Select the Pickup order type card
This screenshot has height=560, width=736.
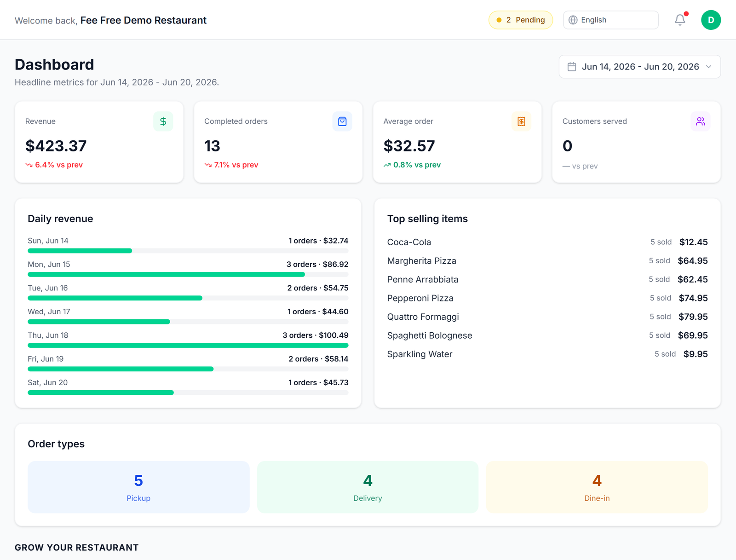(138, 487)
